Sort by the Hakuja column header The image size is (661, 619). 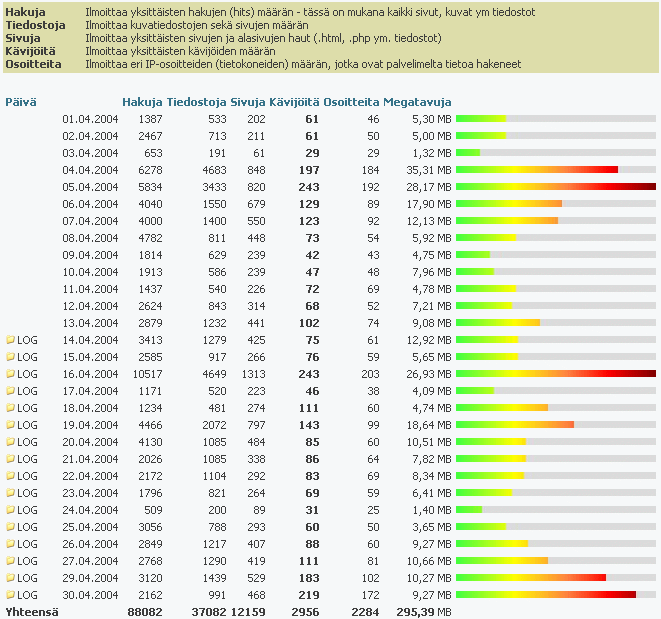click(x=142, y=102)
